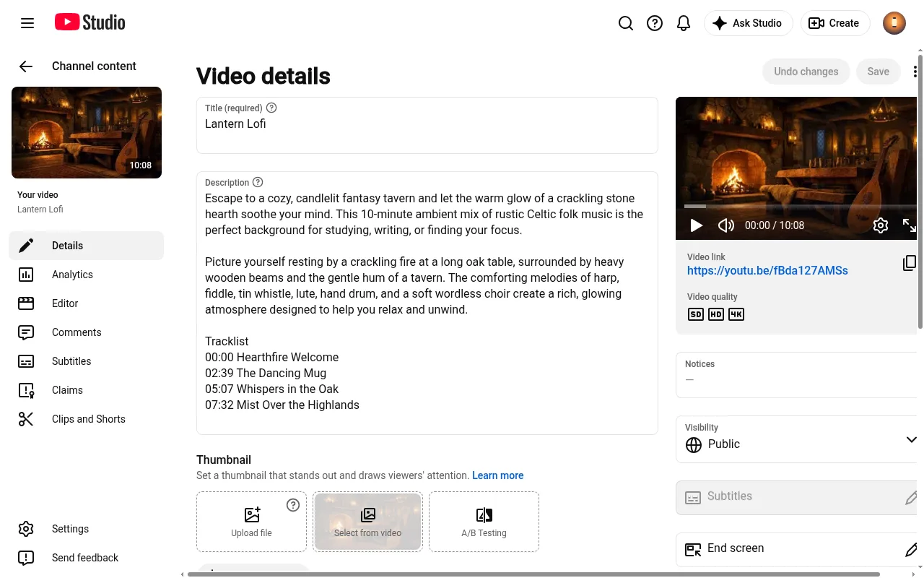Open search across your channel
Screen dimensions: 924x578
[x=626, y=23]
